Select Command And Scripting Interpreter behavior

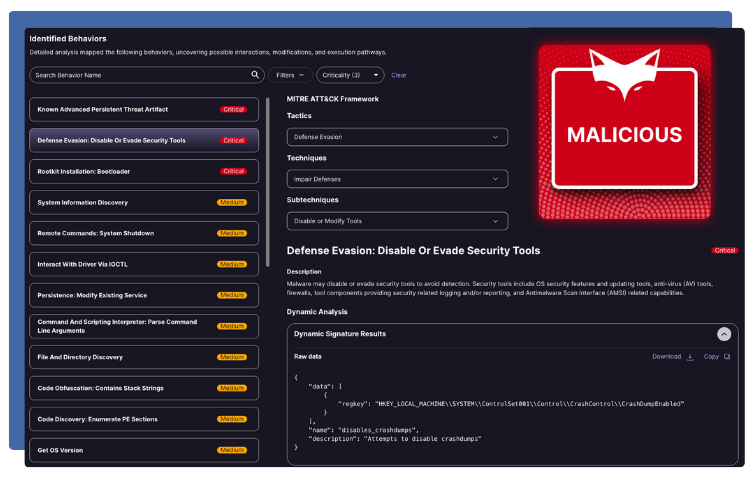143,326
